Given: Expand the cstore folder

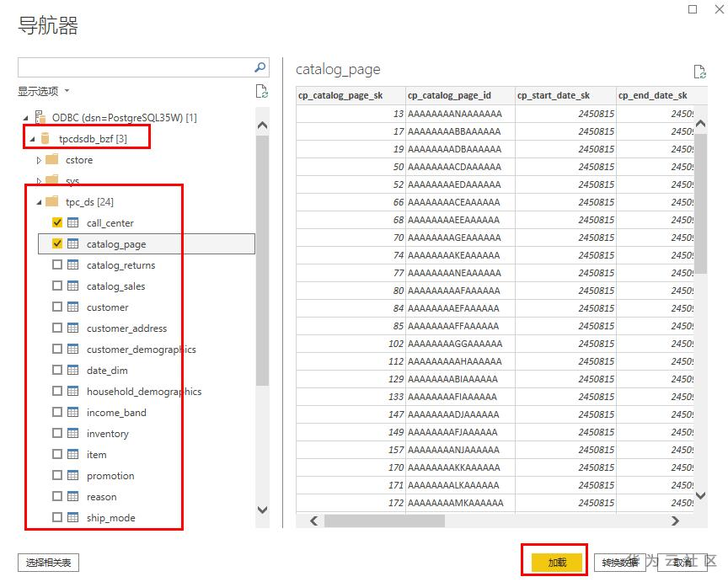Looking at the screenshot, I should pyautogui.click(x=39, y=160).
